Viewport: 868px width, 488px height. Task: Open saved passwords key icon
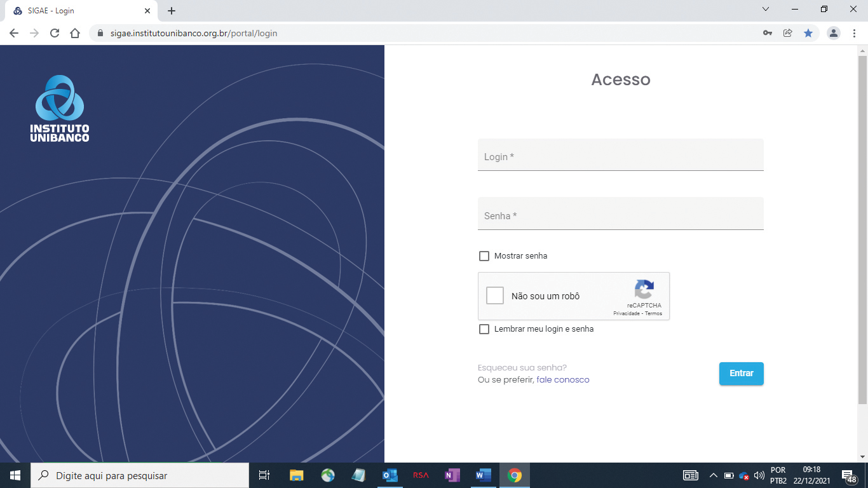pos(768,33)
